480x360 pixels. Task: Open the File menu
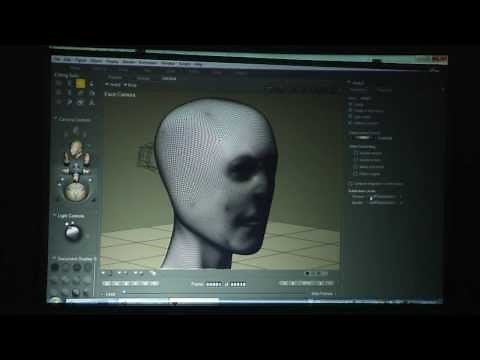(57, 59)
